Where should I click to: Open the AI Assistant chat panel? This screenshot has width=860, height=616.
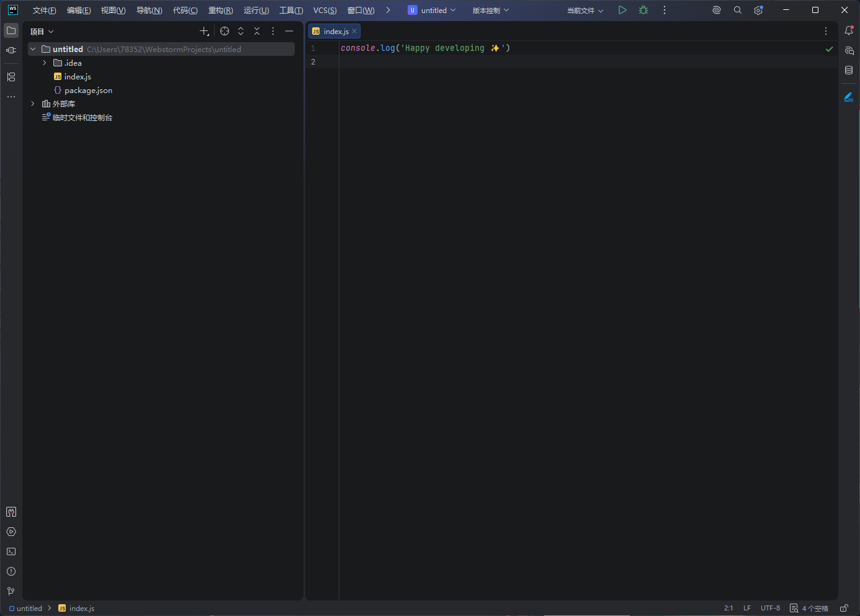[x=849, y=50]
